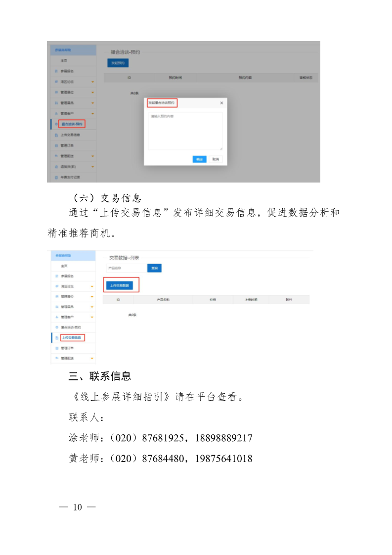
Task: Click heading 三、联系信息
Action: point(100,376)
